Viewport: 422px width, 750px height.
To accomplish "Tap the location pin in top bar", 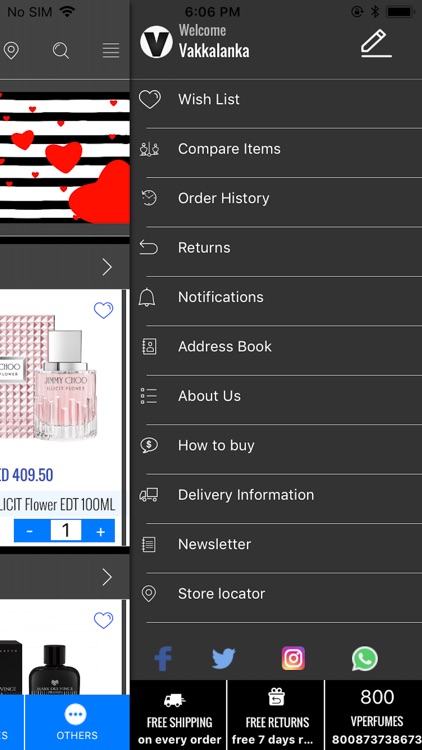I will tap(11, 50).
